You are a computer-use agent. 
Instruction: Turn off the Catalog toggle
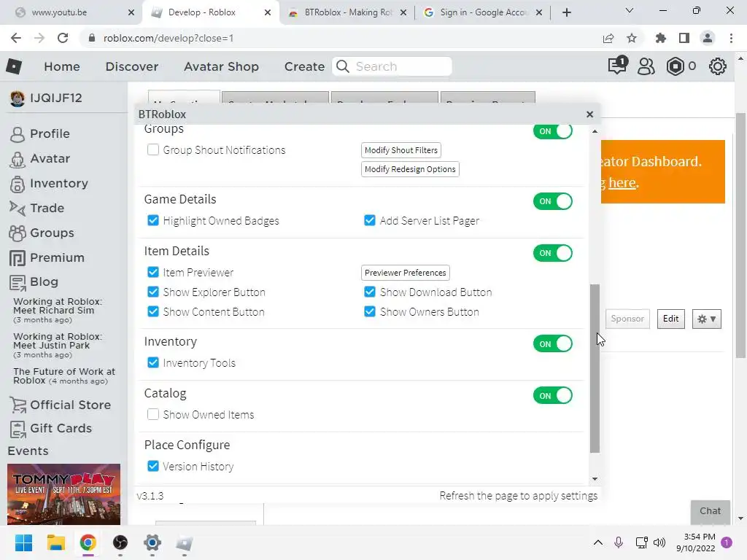coord(553,396)
